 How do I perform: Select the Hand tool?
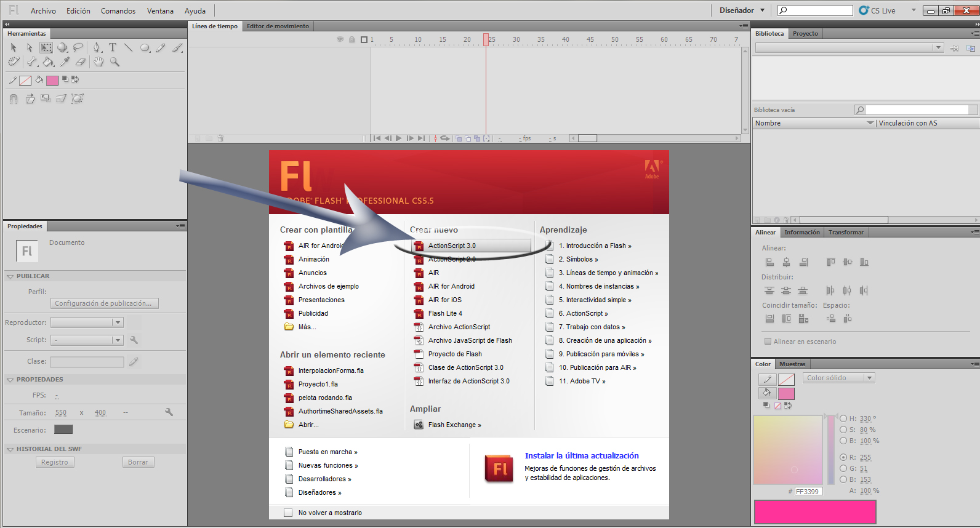[98, 62]
